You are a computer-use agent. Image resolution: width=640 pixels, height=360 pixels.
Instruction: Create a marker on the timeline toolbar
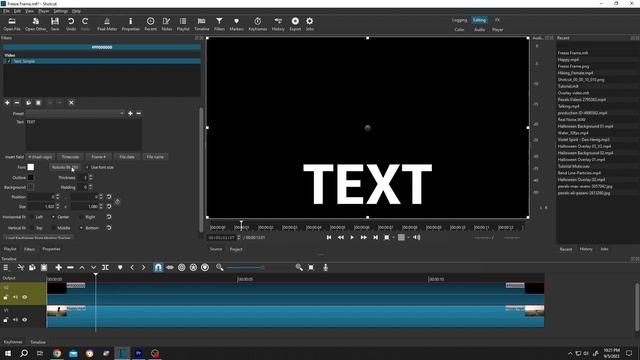coord(120,267)
